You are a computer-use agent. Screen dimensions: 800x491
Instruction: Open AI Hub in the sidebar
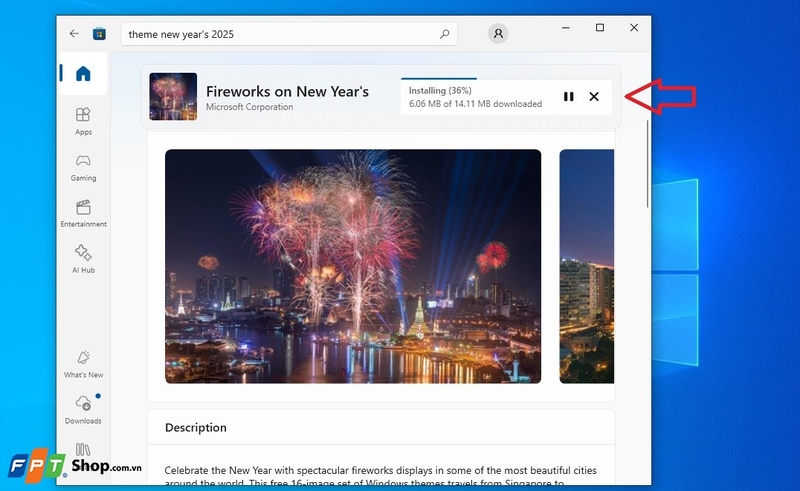(83, 259)
